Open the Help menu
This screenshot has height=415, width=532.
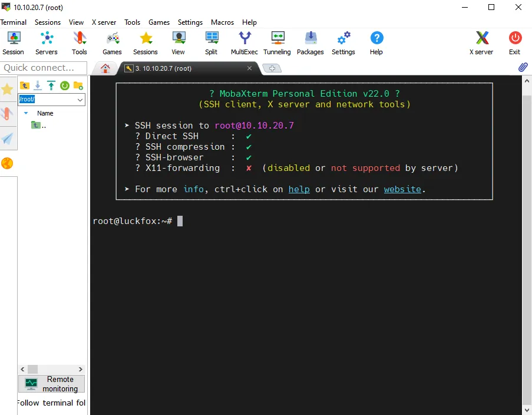click(249, 22)
